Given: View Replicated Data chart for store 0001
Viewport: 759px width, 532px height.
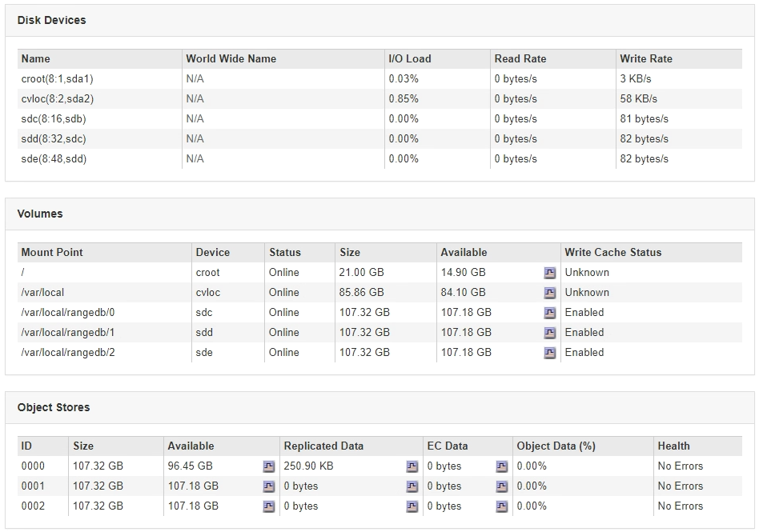Looking at the screenshot, I should pyautogui.click(x=412, y=486).
